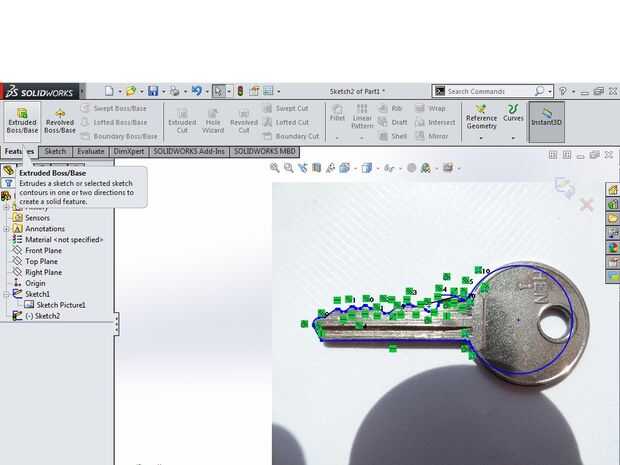Image resolution: width=620 pixels, height=465 pixels.
Task: Expand the SolidWorks menu arrow by logo
Action: (82, 91)
